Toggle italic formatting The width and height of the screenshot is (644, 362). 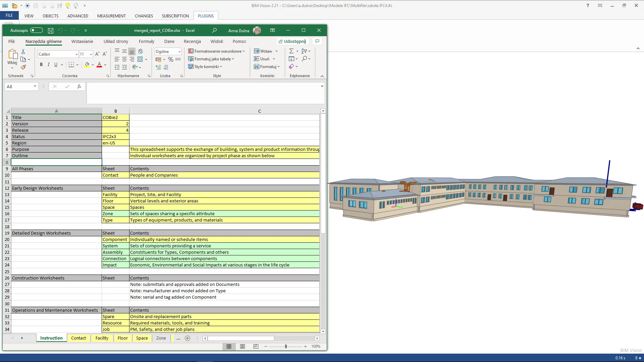[x=49, y=65]
